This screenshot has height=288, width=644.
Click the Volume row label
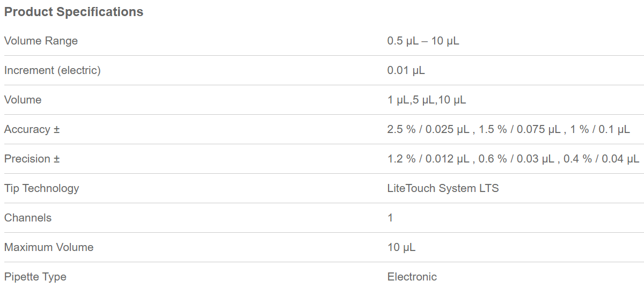pyautogui.click(x=23, y=100)
